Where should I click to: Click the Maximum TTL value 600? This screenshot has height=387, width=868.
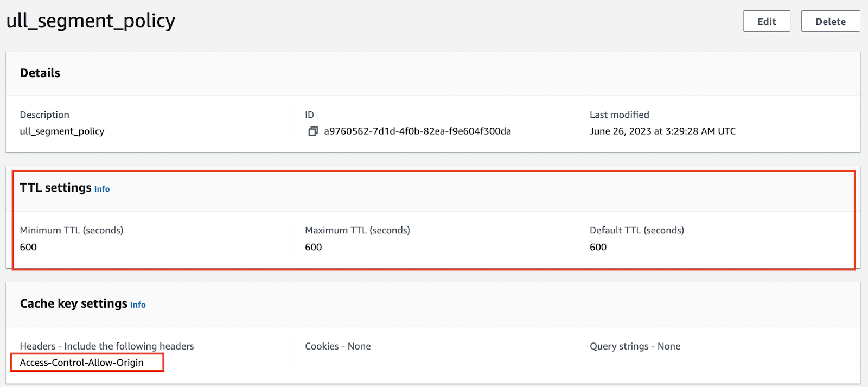coord(313,248)
